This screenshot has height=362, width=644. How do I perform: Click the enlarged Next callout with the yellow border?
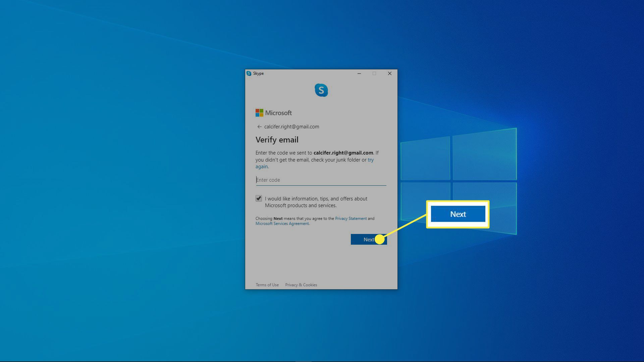click(458, 214)
